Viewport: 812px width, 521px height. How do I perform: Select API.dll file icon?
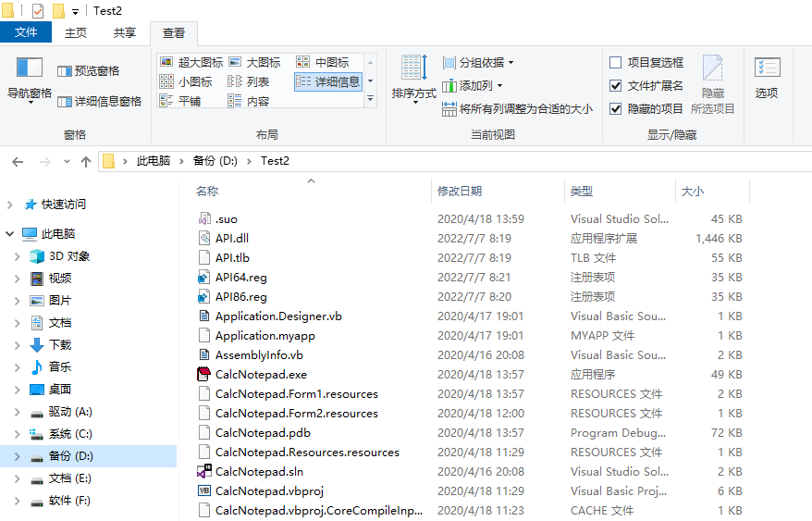[204, 239]
